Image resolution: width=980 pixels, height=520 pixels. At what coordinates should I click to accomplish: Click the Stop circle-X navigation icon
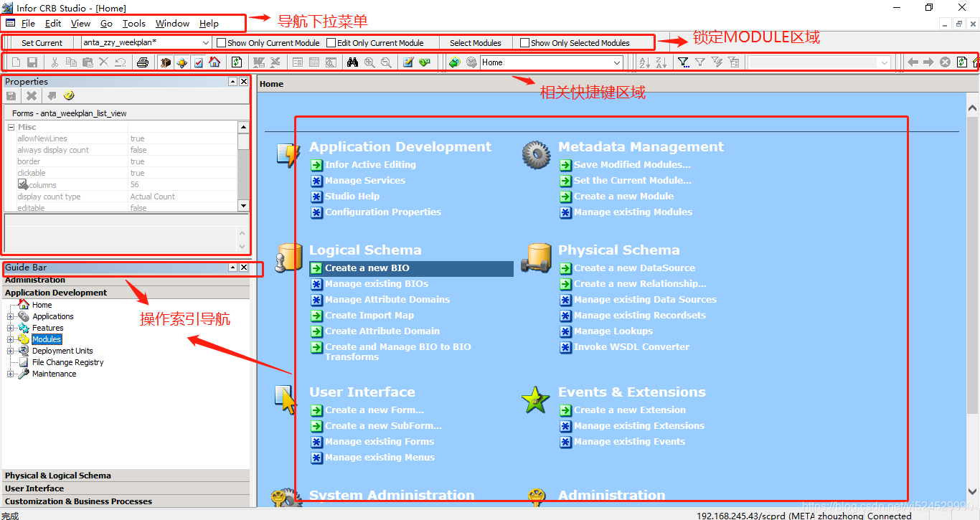[945, 62]
